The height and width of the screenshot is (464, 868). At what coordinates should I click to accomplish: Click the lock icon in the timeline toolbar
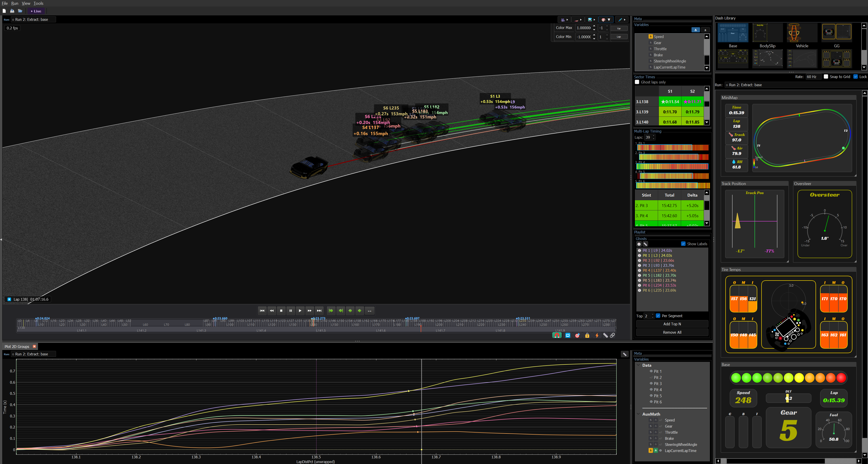(x=587, y=335)
